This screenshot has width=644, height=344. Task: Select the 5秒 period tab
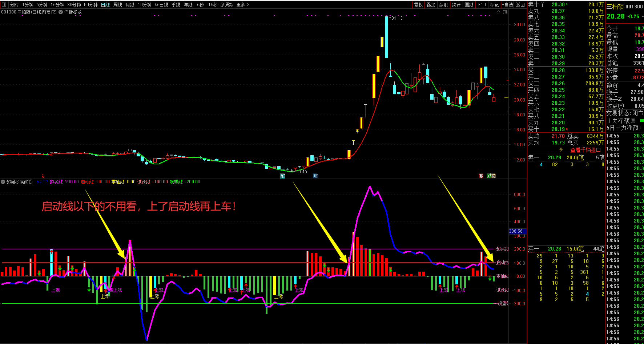point(201,5)
